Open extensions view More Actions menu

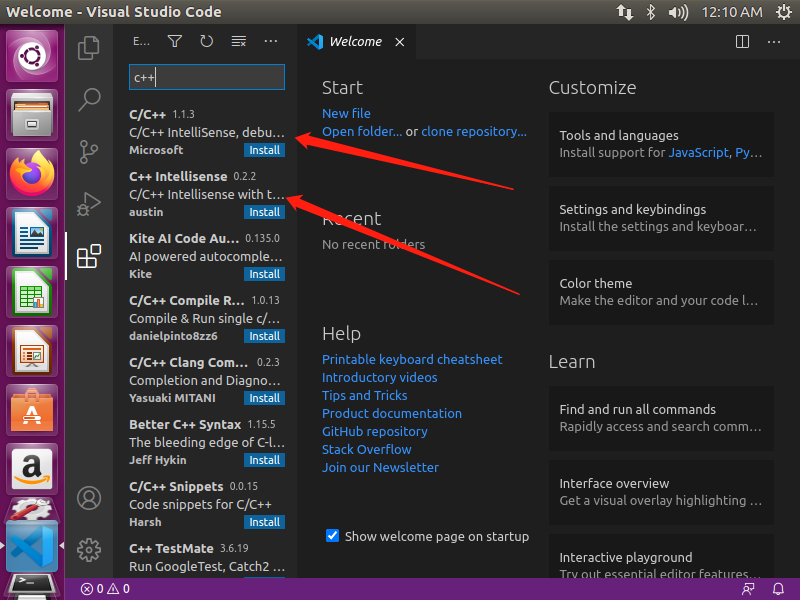pyautogui.click(x=270, y=41)
